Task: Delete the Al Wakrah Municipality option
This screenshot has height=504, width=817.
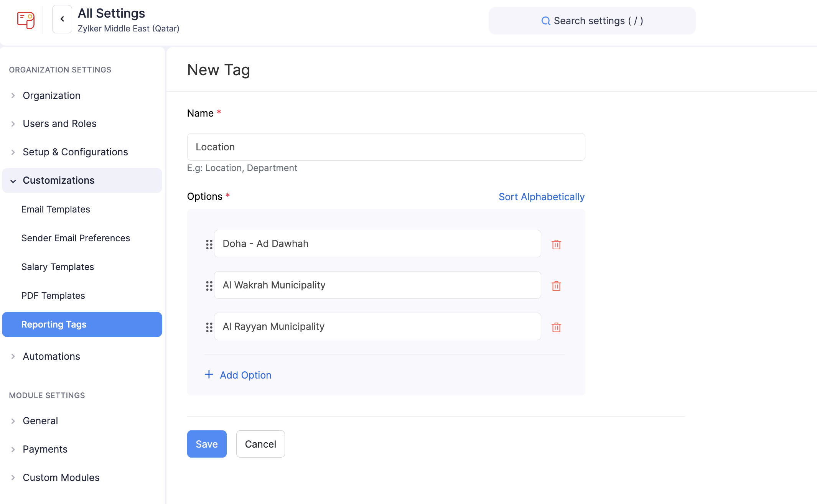Action: tap(556, 286)
